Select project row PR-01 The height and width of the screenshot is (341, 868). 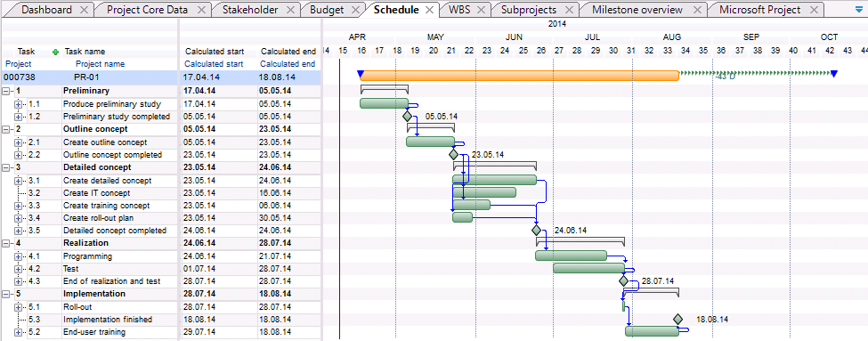pyautogui.click(x=160, y=77)
